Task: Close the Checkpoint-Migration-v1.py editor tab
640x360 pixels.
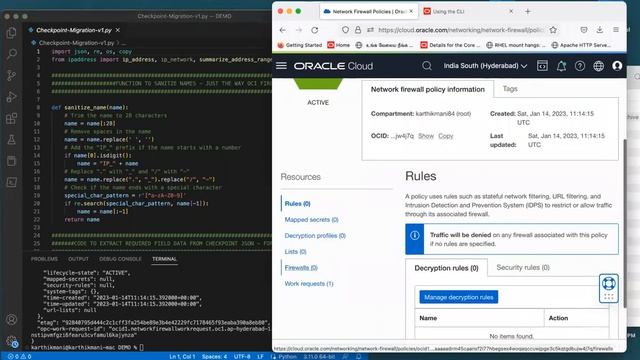Action: [118, 30]
